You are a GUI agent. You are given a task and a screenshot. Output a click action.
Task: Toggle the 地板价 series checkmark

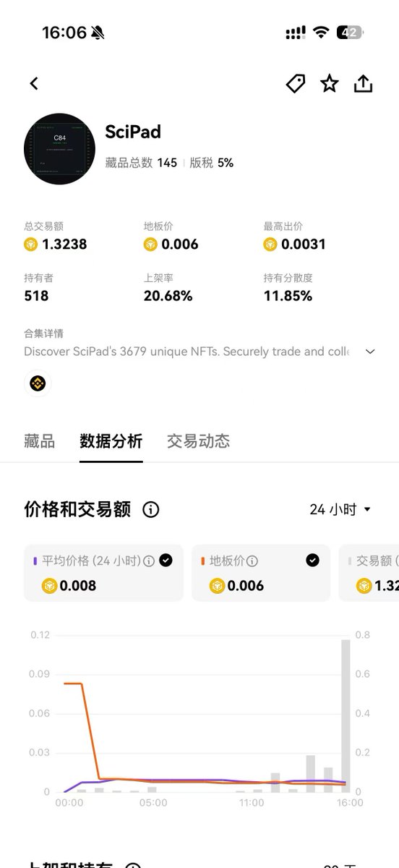pos(312,560)
